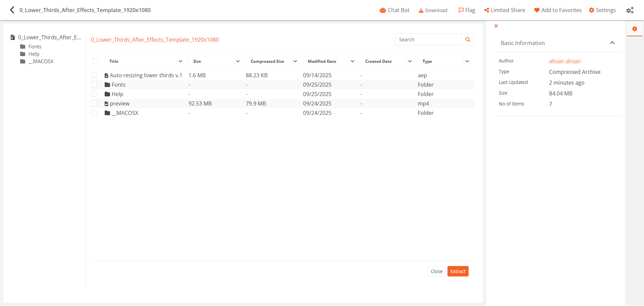Viewport: 644px width, 306px height.
Task: Select all files with the header checkbox
Action: coord(96,61)
